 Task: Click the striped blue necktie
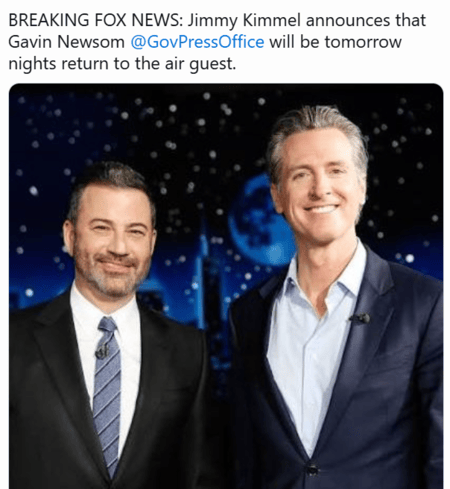tap(107, 395)
